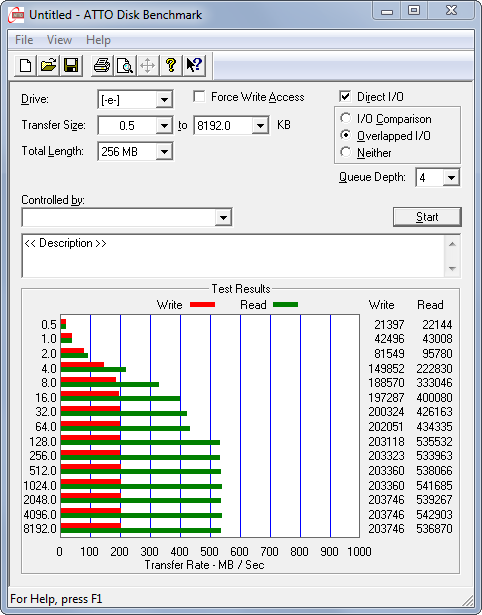Click the Transfer Rate - MB / Sec axis label

click(204, 565)
